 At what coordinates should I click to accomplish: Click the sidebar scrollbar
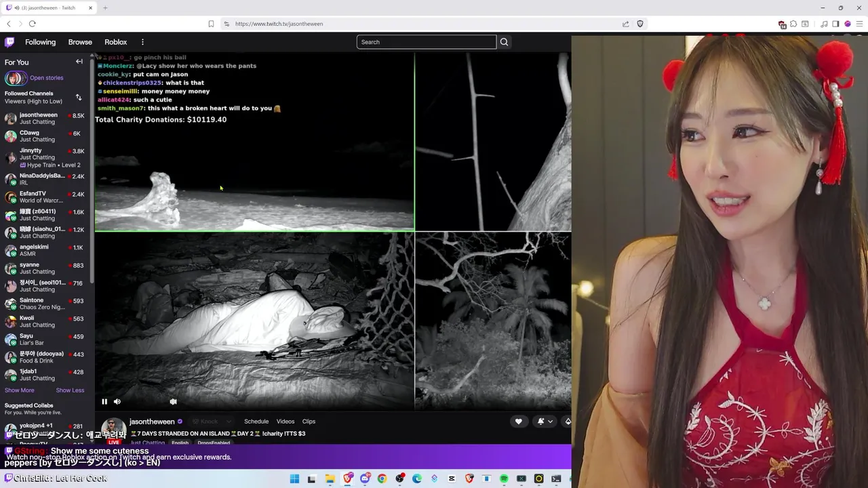(x=92, y=169)
